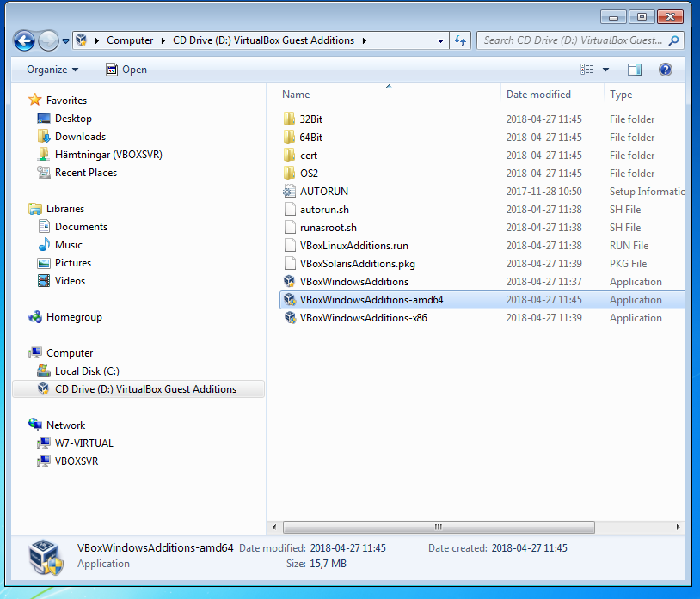Select the VBoxWindowsAdditions-x86 application icon
This screenshot has width=700, height=599.
289,318
